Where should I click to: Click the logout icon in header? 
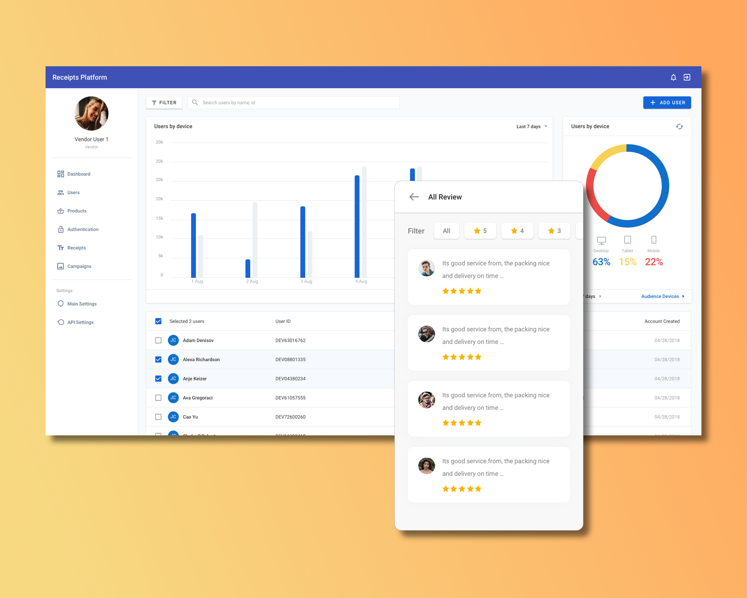click(687, 77)
